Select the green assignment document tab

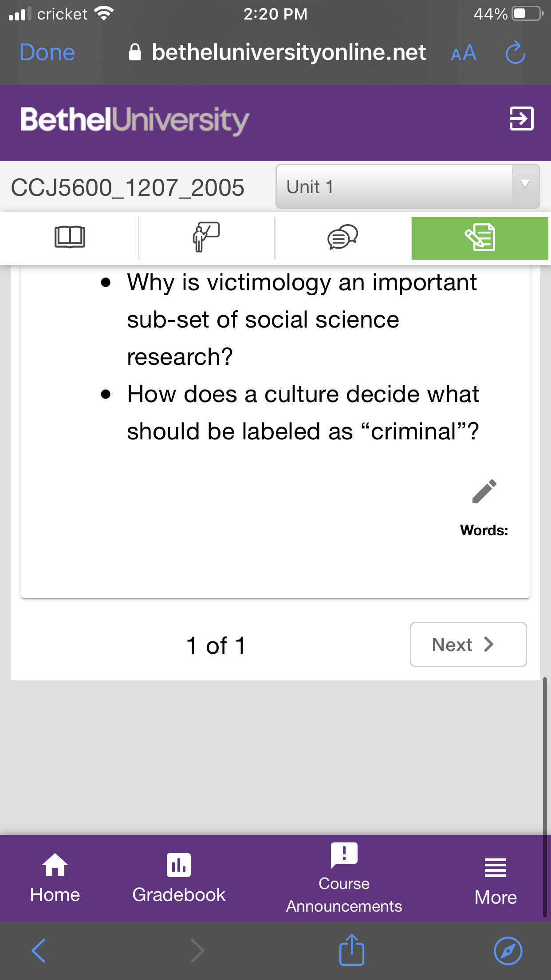tap(480, 238)
